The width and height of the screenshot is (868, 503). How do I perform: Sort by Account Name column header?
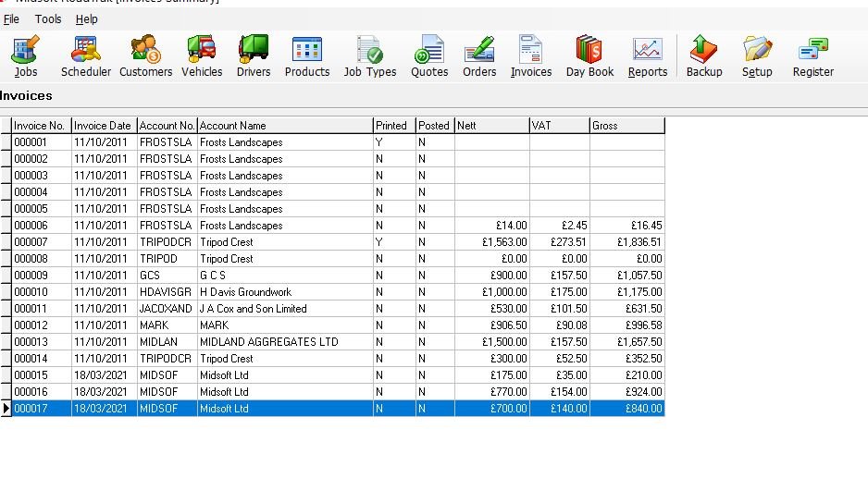pos(286,126)
